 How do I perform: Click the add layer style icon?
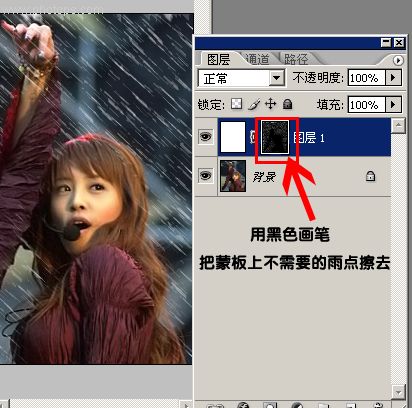[243, 405]
